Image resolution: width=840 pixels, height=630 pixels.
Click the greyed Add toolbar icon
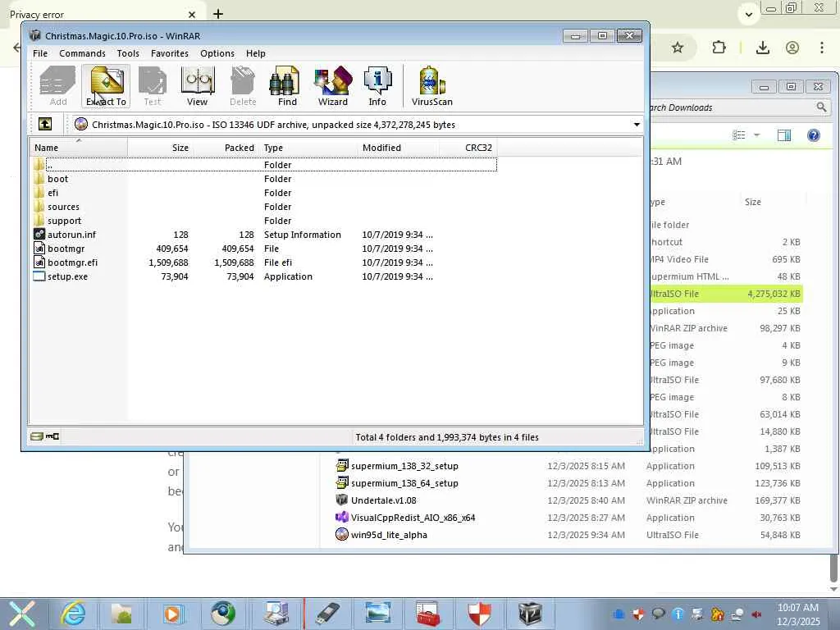58,86
